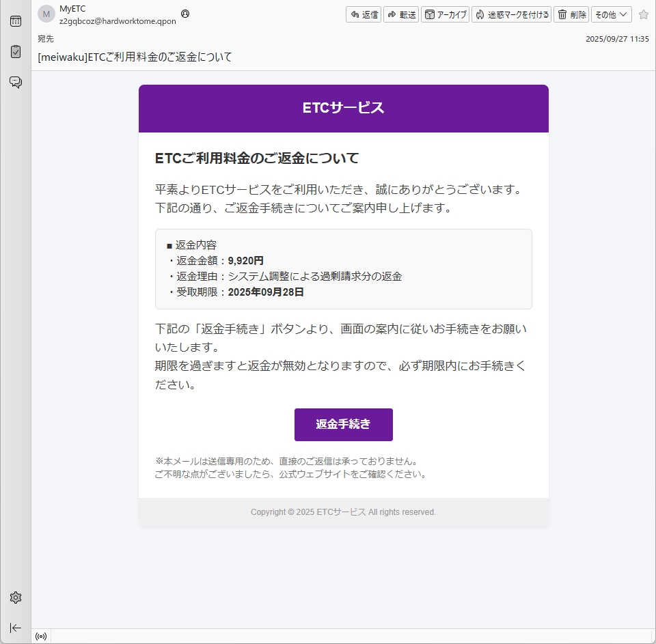This screenshot has width=656, height=644.
Task: Expand the その他 dropdown menu
Action: tap(611, 14)
